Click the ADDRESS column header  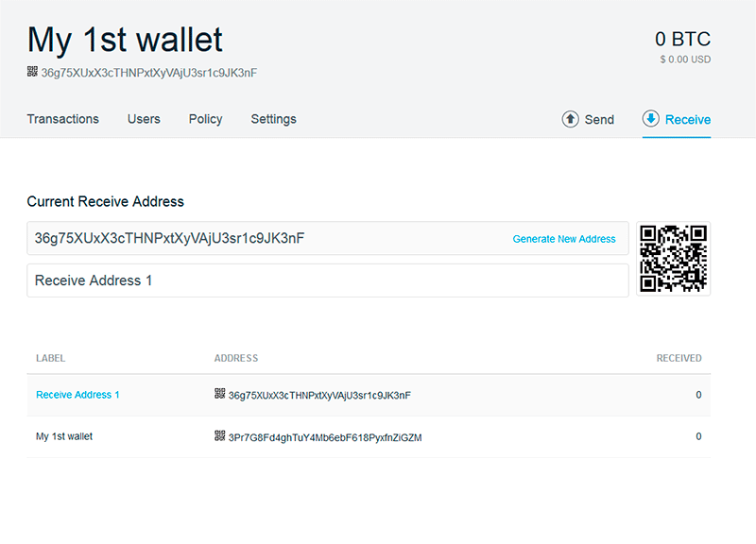pyautogui.click(x=236, y=358)
